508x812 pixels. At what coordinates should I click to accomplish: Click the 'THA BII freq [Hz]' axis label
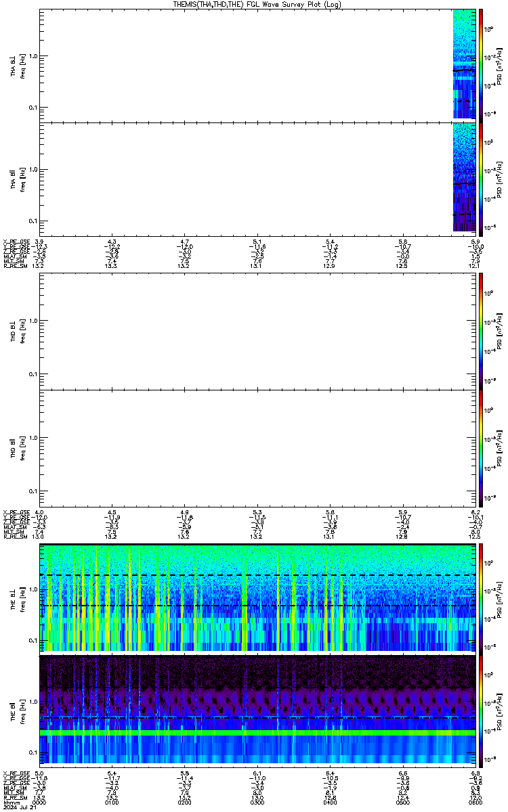(17, 181)
